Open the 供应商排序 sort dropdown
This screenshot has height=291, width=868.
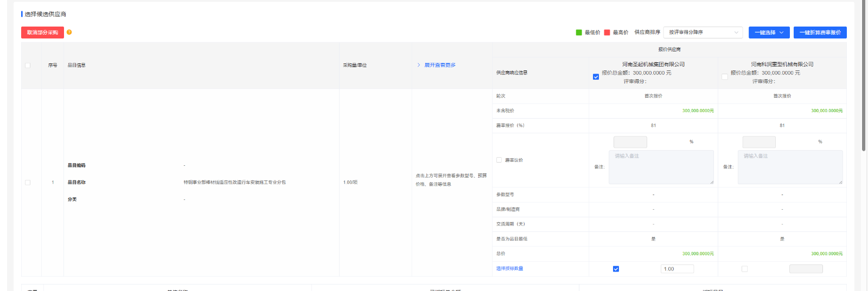tap(703, 33)
